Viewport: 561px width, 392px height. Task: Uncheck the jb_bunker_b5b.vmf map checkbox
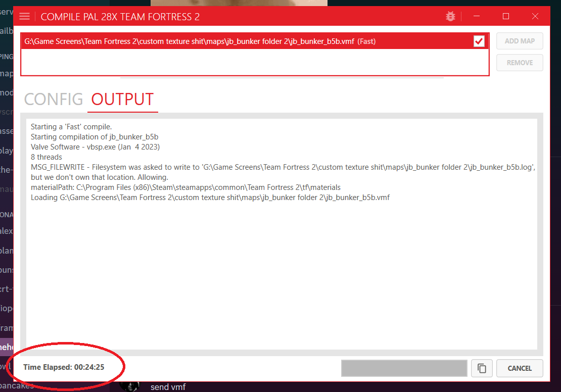coord(479,41)
